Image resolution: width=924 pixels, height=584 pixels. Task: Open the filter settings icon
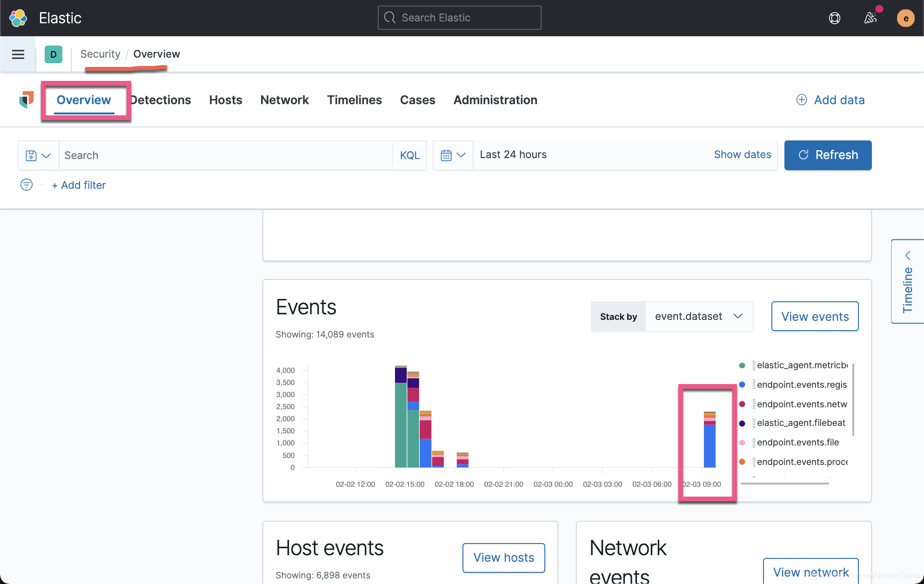(x=27, y=185)
